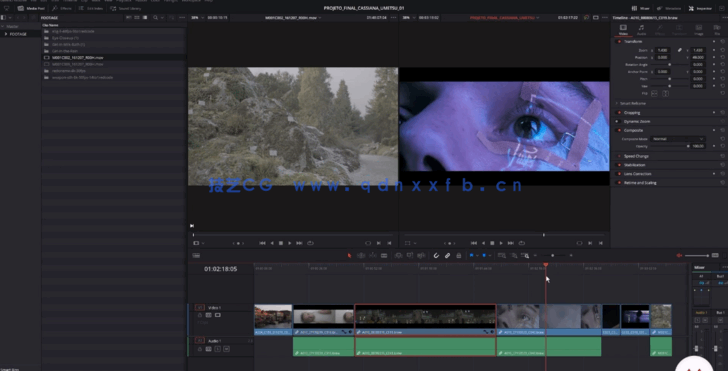The image size is (728, 371).
Task: Toggle the Cropping section enable switch
Action: 619,112
